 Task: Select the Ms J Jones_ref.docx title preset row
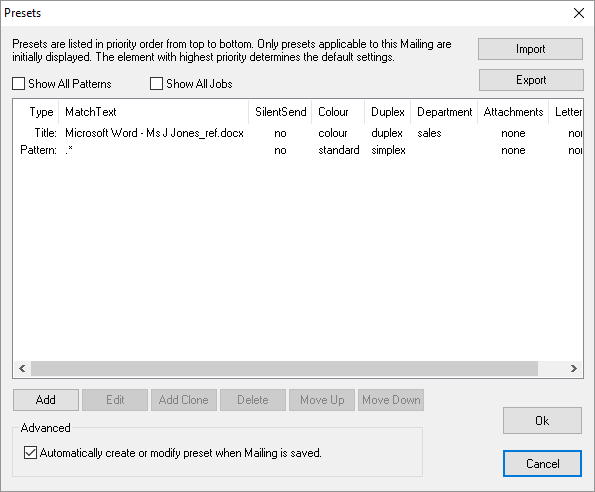[298, 133]
